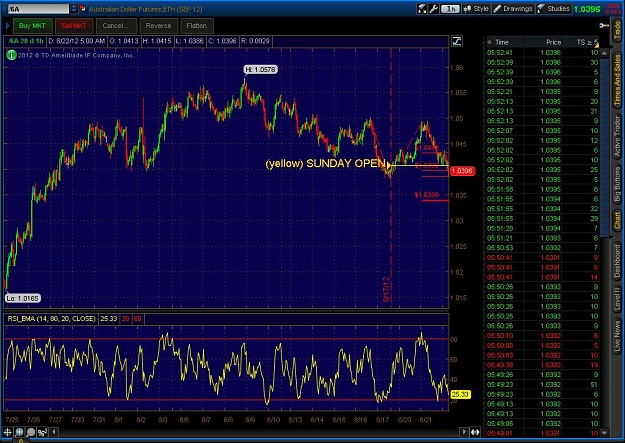Image resolution: width=625 pixels, height=443 pixels.
Task: Click the Price column header
Action: tap(554, 42)
